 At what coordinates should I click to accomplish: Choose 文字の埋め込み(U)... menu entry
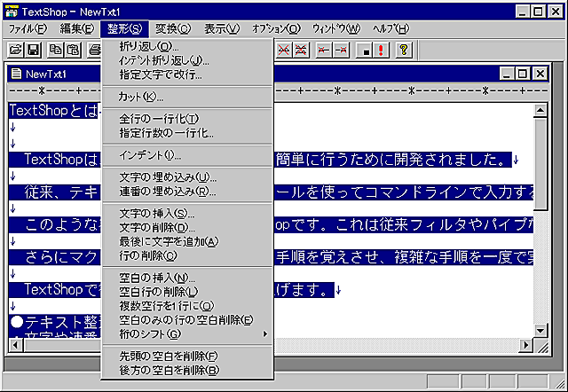187,177
